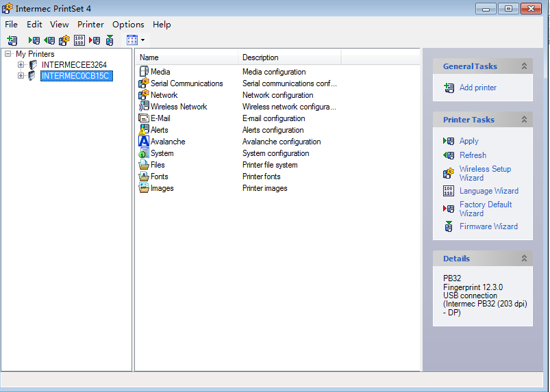Collapse the General Tasks panel

(524, 66)
